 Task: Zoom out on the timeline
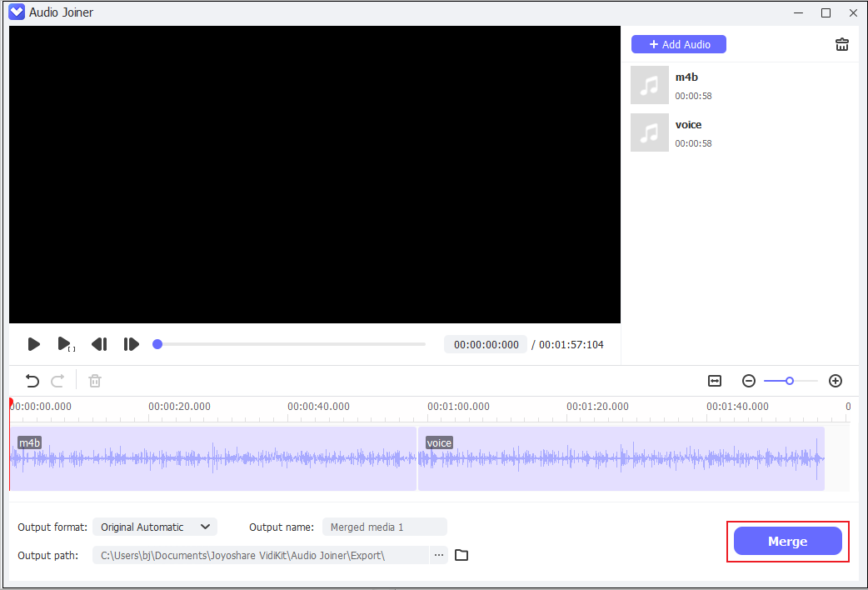(749, 381)
